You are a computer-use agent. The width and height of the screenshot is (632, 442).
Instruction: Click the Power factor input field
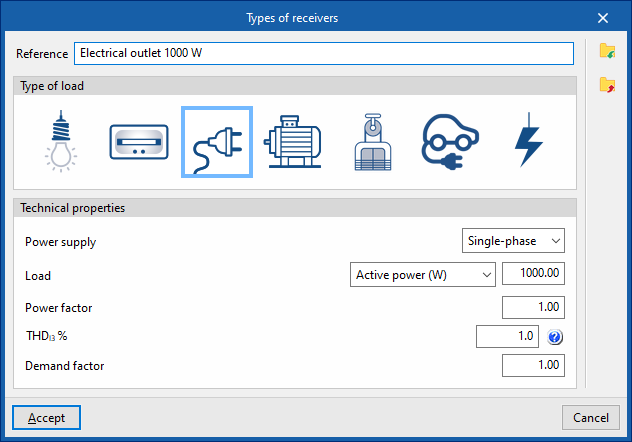[533, 307]
